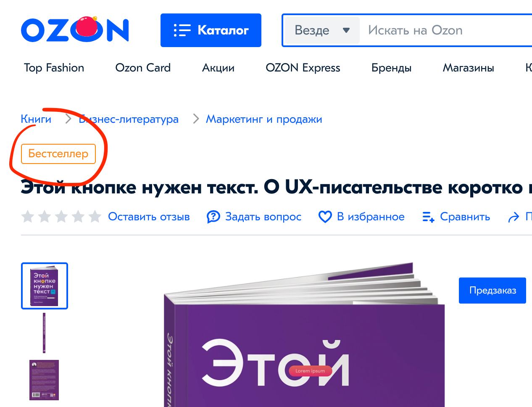Open the OZON Express menu item
The width and height of the screenshot is (532, 407).
303,68
